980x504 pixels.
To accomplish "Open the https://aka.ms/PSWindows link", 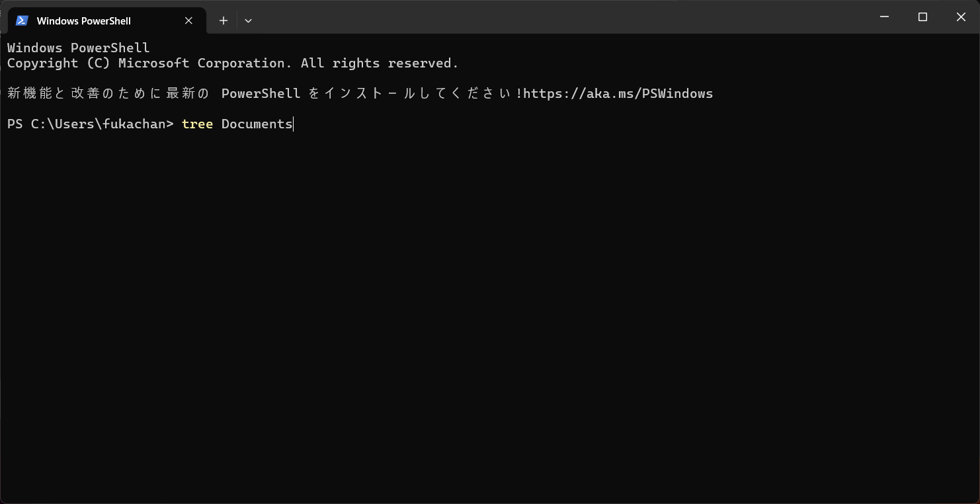I will 618,93.
